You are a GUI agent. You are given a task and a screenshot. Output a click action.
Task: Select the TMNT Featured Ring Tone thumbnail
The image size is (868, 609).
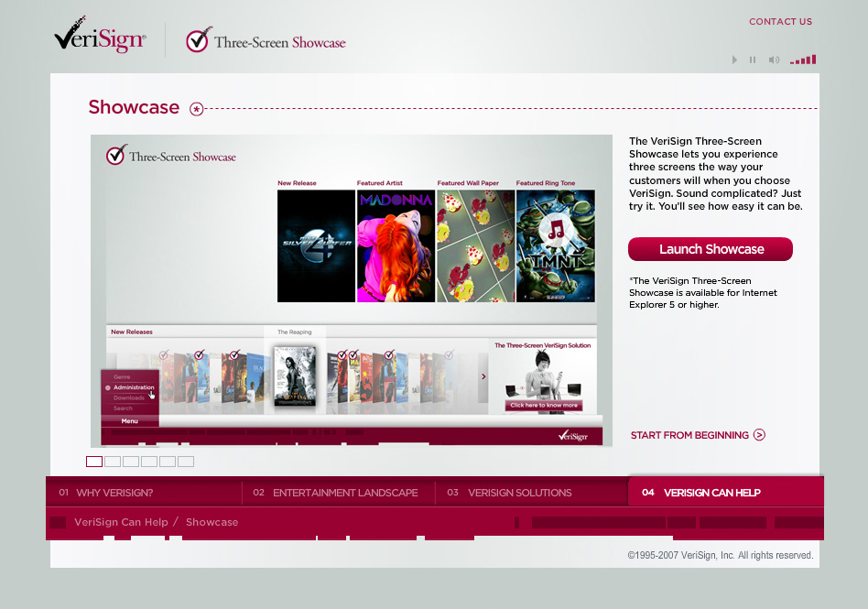point(555,245)
